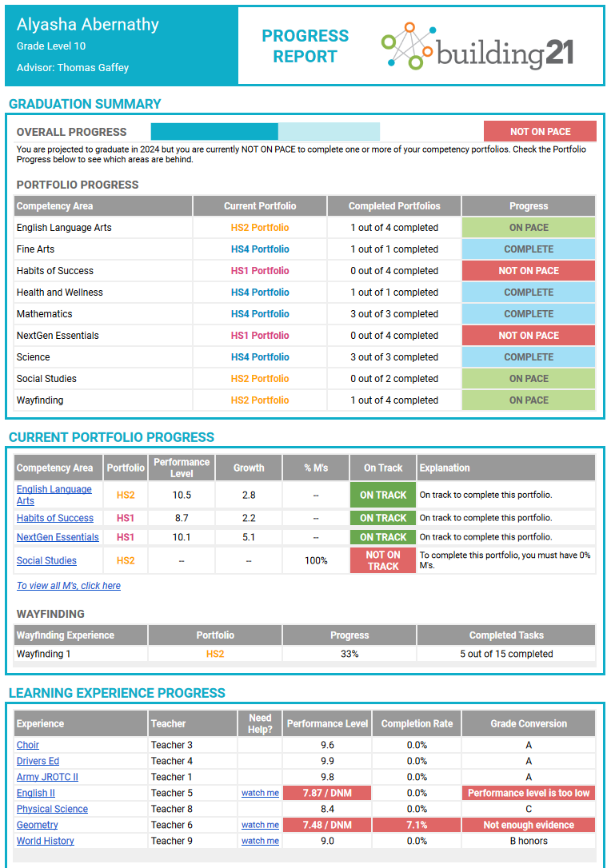Image resolution: width=611 pixels, height=868 pixels.
Task: Select HS4 Portfolio for Fine Arts
Action: pyautogui.click(x=260, y=249)
